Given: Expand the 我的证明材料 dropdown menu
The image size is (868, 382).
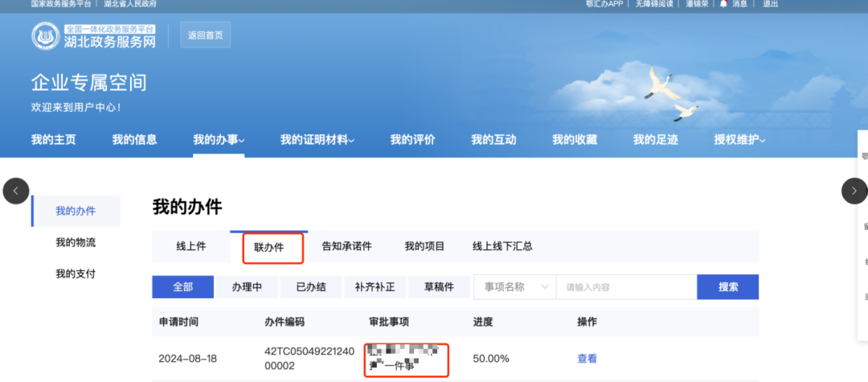Looking at the screenshot, I should (318, 140).
